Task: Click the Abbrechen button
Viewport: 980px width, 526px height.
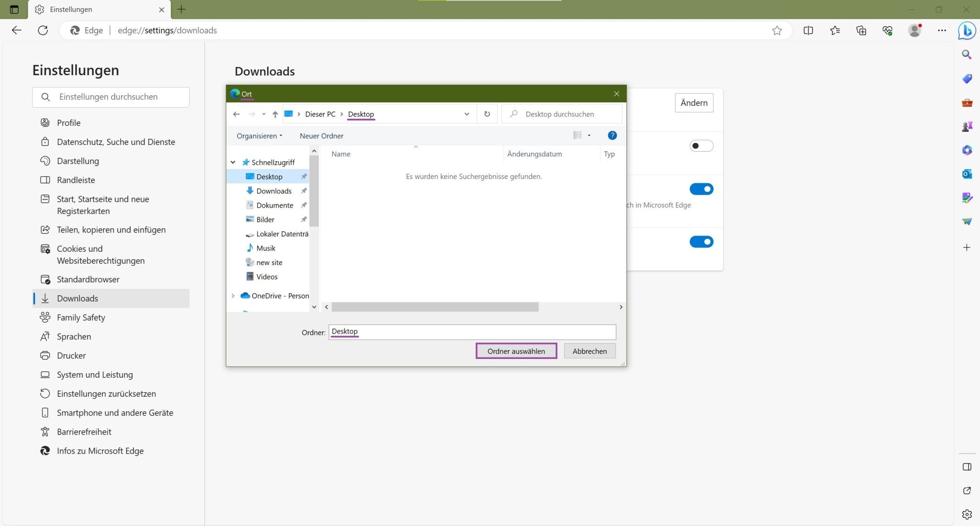Action: [589, 351]
